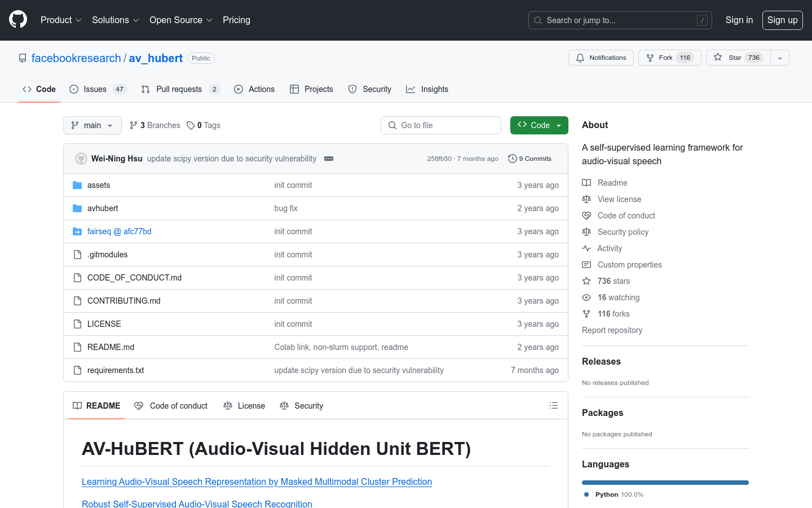Switch to the Security repository tab
The image size is (812, 508).
(370, 89)
